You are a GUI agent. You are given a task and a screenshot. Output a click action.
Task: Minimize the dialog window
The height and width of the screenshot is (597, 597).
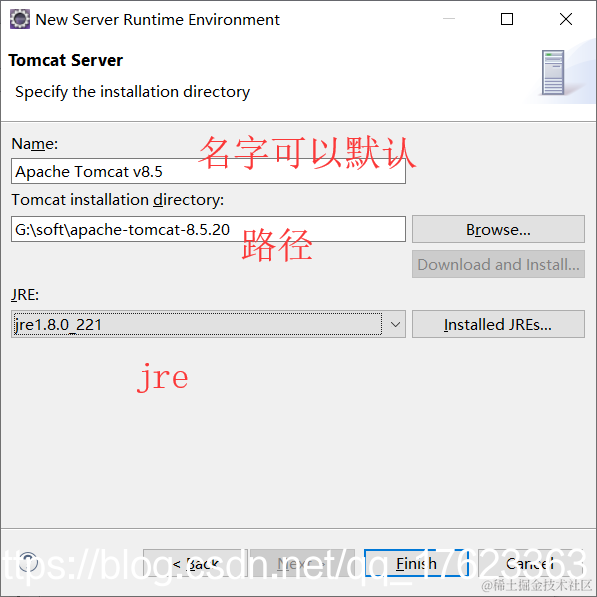click(x=449, y=19)
